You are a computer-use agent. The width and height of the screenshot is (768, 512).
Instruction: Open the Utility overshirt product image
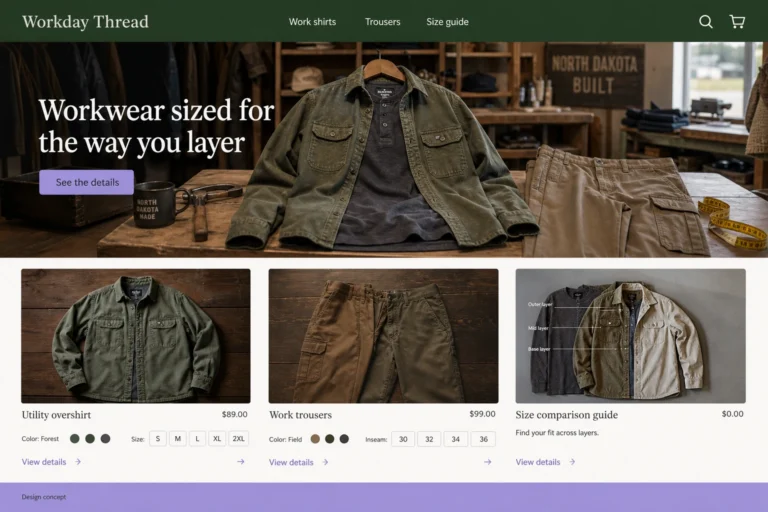(136, 336)
